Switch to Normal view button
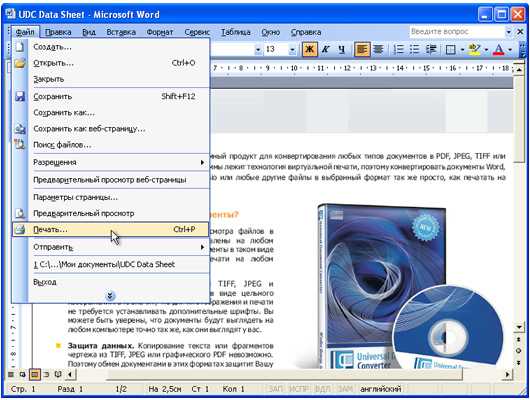The height and width of the screenshot is (400, 530). click(11, 374)
